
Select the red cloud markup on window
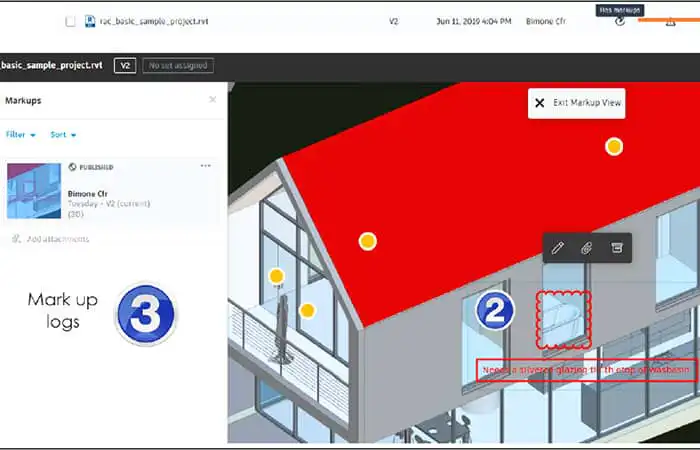(563, 320)
